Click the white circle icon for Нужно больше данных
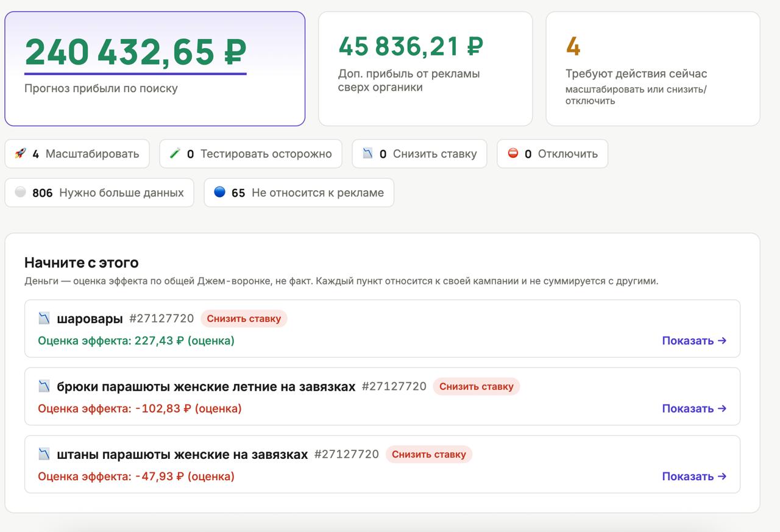Viewport: 780px width, 532px height. (x=20, y=192)
